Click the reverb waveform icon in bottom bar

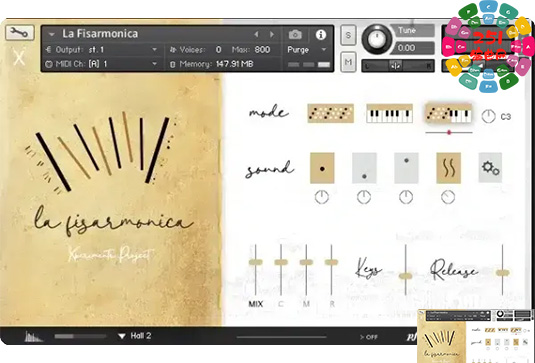[x=33, y=336]
